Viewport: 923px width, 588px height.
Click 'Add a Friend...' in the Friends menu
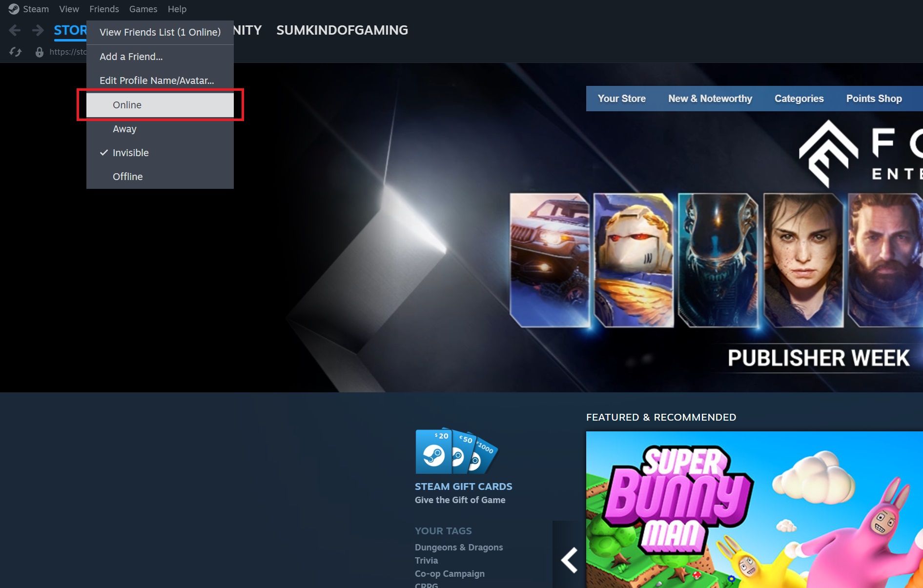click(131, 56)
